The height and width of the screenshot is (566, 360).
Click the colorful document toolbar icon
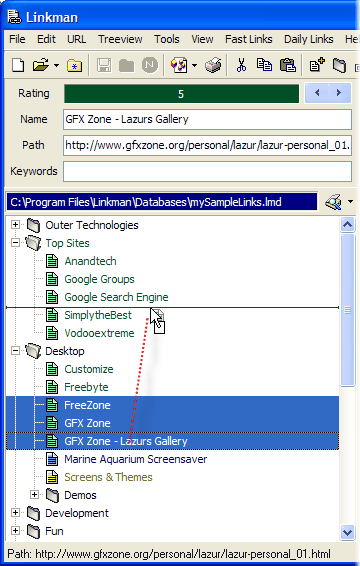[179, 65]
